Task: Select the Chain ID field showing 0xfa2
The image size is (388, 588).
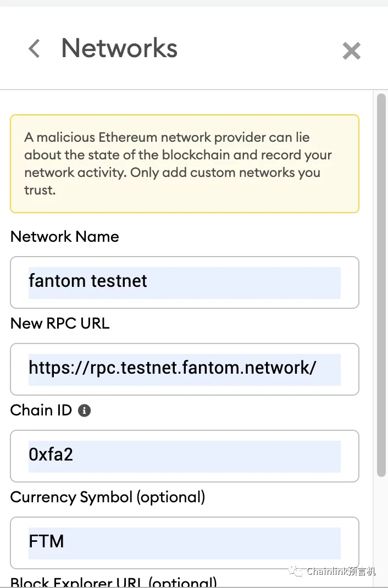Action: click(184, 456)
